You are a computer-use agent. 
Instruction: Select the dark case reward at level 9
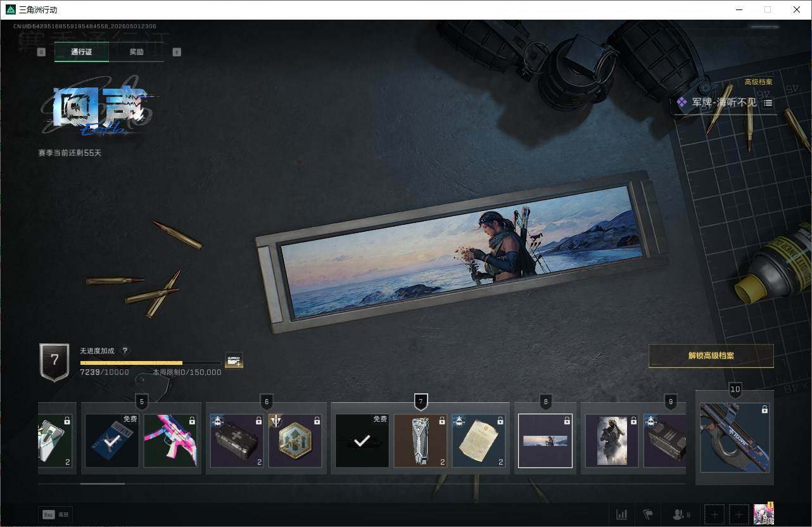click(x=665, y=441)
